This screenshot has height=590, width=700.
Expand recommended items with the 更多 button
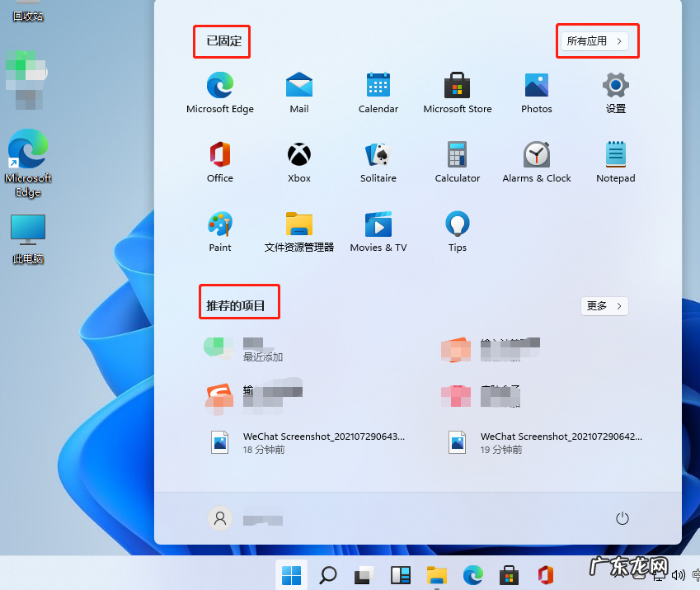604,306
